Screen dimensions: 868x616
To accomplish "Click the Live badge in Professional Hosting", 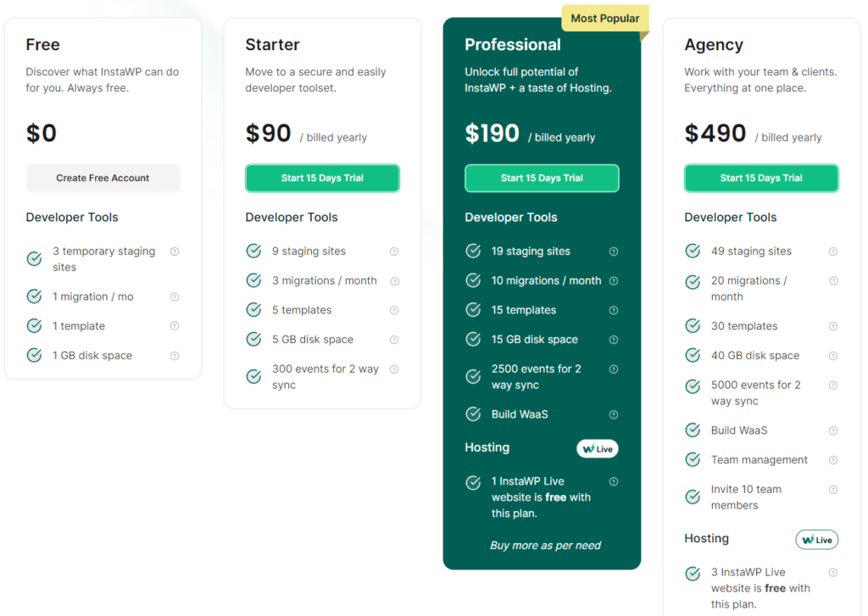I will [598, 449].
